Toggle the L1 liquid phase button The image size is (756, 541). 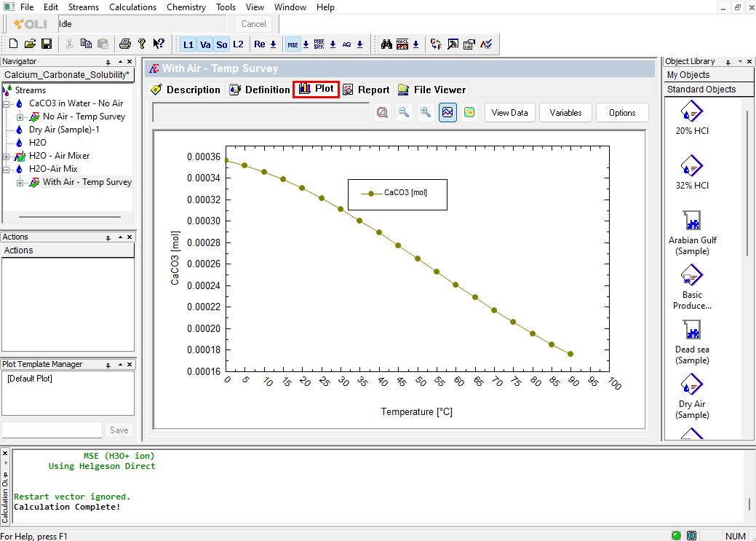pos(188,44)
